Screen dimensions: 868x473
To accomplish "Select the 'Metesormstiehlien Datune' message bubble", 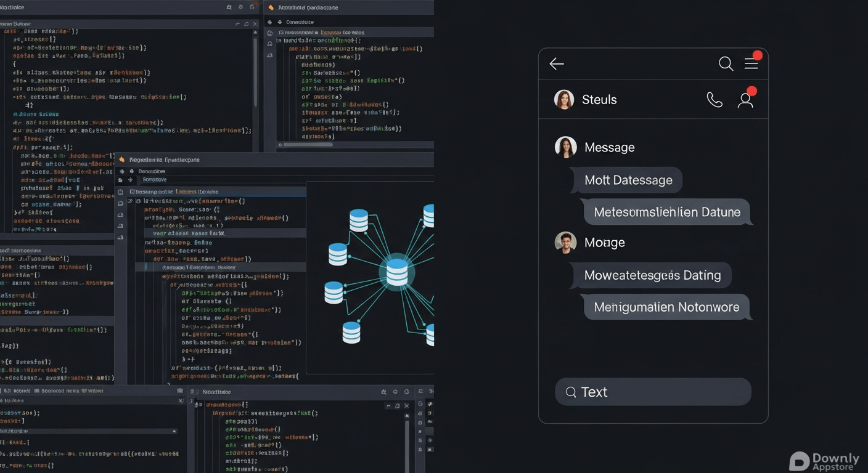I will point(666,212).
